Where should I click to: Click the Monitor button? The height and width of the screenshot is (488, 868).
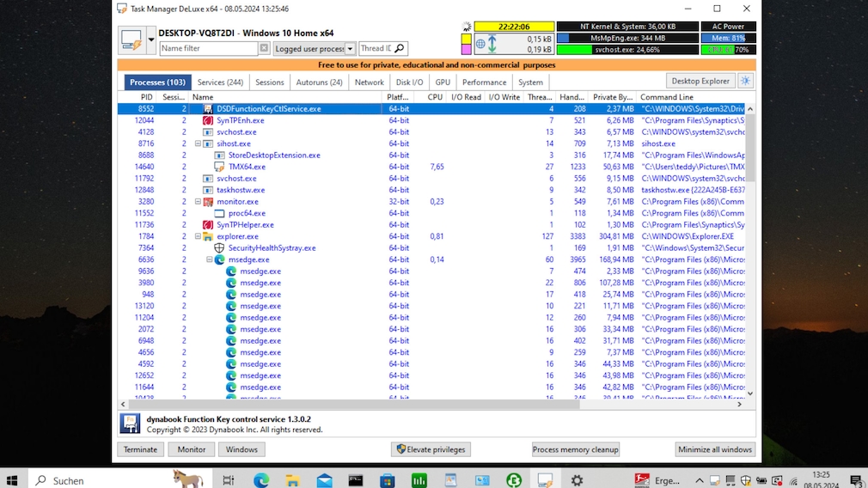(192, 450)
